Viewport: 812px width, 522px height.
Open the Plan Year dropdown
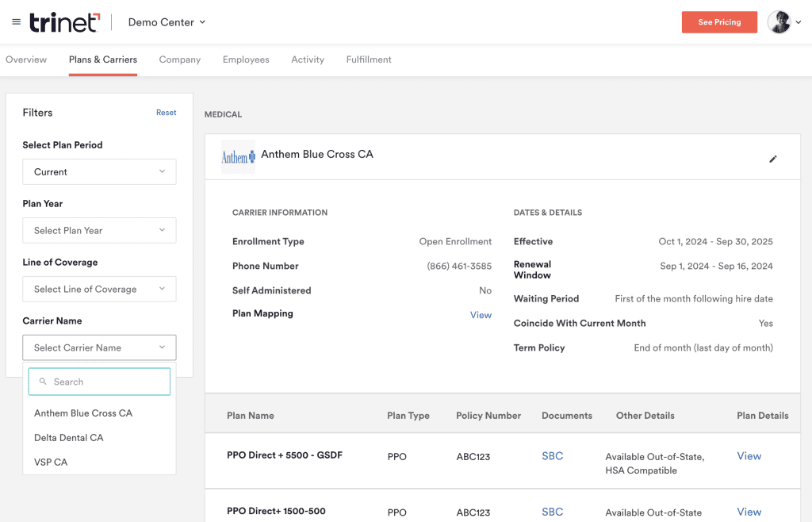click(99, 230)
